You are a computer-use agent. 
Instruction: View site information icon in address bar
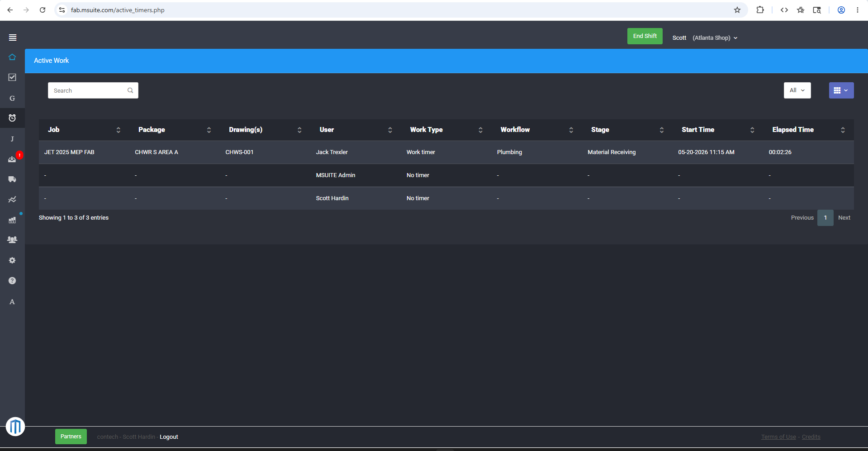[x=62, y=10]
